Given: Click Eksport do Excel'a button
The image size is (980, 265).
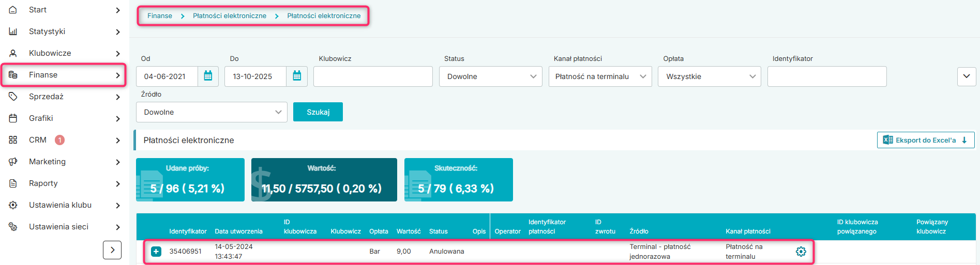Looking at the screenshot, I should click(925, 140).
